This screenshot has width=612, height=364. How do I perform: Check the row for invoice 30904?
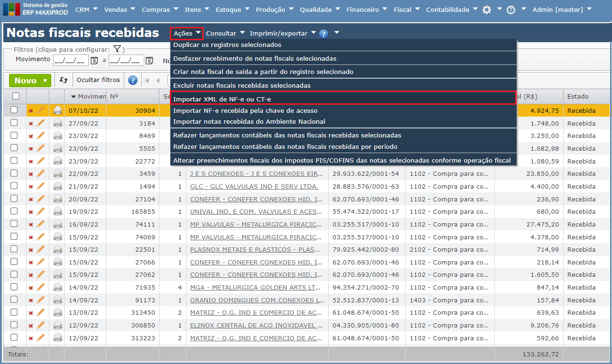point(14,110)
